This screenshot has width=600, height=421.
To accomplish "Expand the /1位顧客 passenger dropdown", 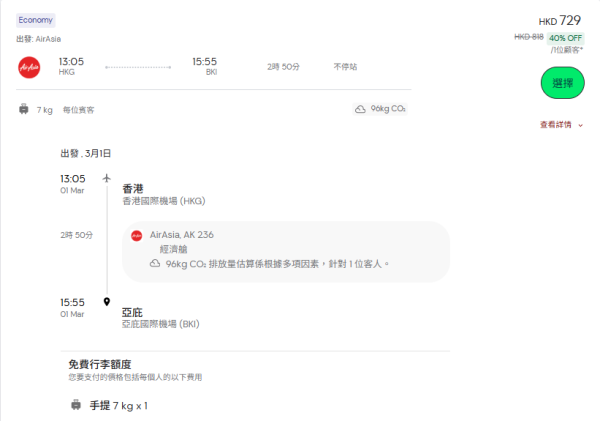I will 567,49.
